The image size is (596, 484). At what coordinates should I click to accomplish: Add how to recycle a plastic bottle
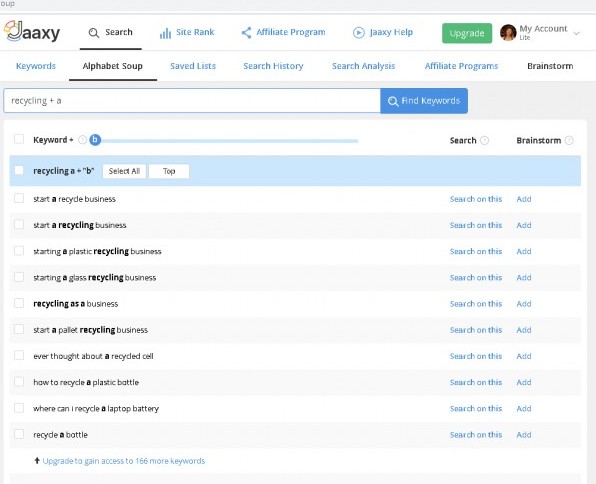click(x=524, y=382)
